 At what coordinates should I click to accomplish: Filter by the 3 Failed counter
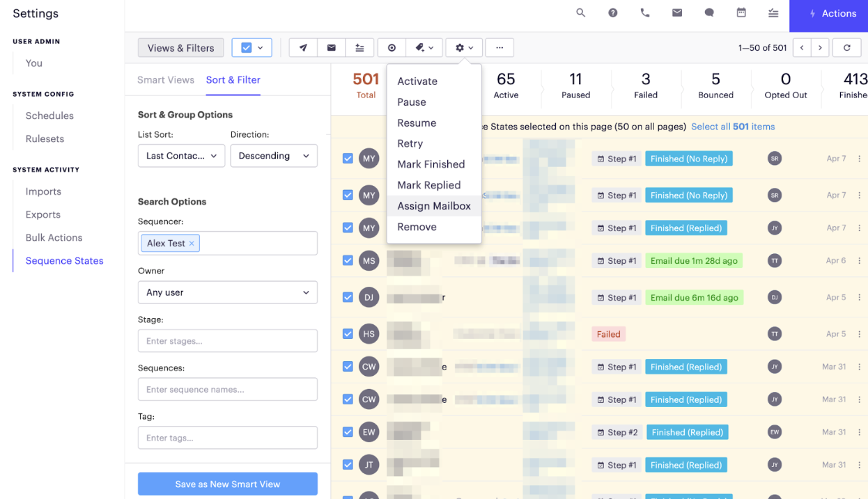click(646, 86)
